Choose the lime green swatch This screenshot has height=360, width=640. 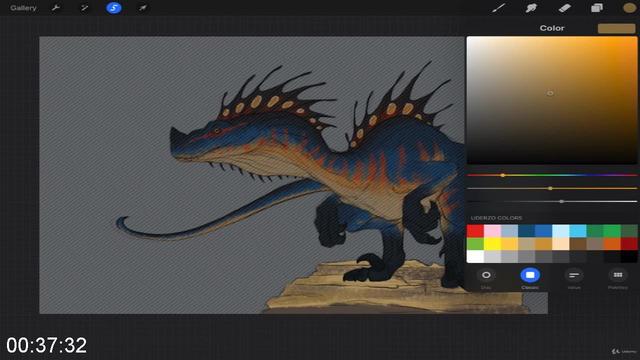click(x=475, y=244)
